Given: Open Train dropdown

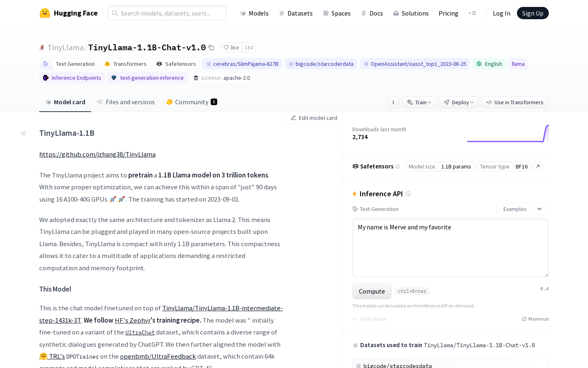Looking at the screenshot, I should 419,102.
